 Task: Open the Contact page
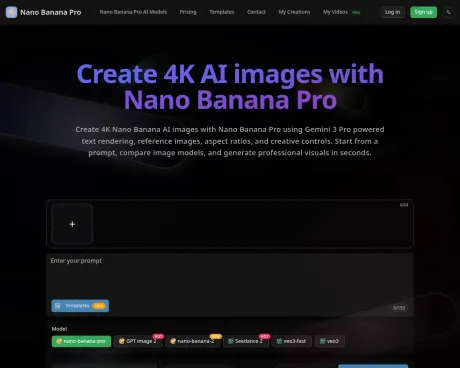256,12
